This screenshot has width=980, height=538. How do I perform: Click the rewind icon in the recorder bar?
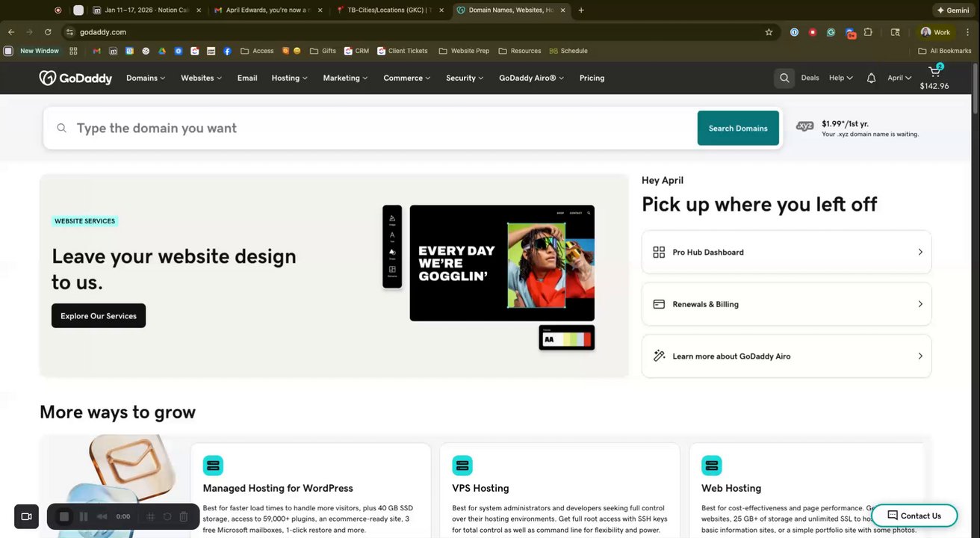(x=102, y=516)
